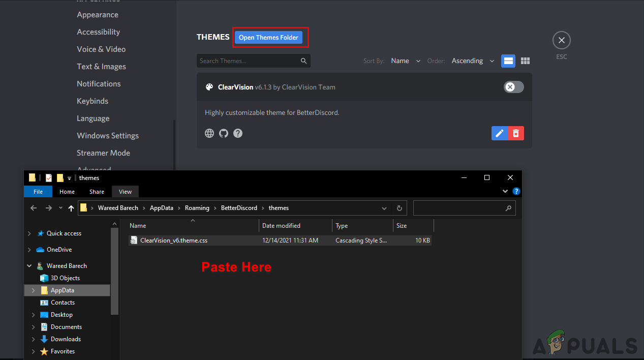The width and height of the screenshot is (644, 360).
Task: Click AppData in address breadcrumb
Action: 162,208
